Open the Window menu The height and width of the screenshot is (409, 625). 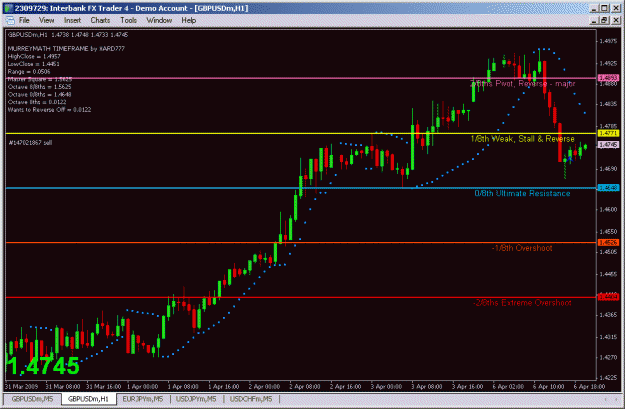[159, 20]
